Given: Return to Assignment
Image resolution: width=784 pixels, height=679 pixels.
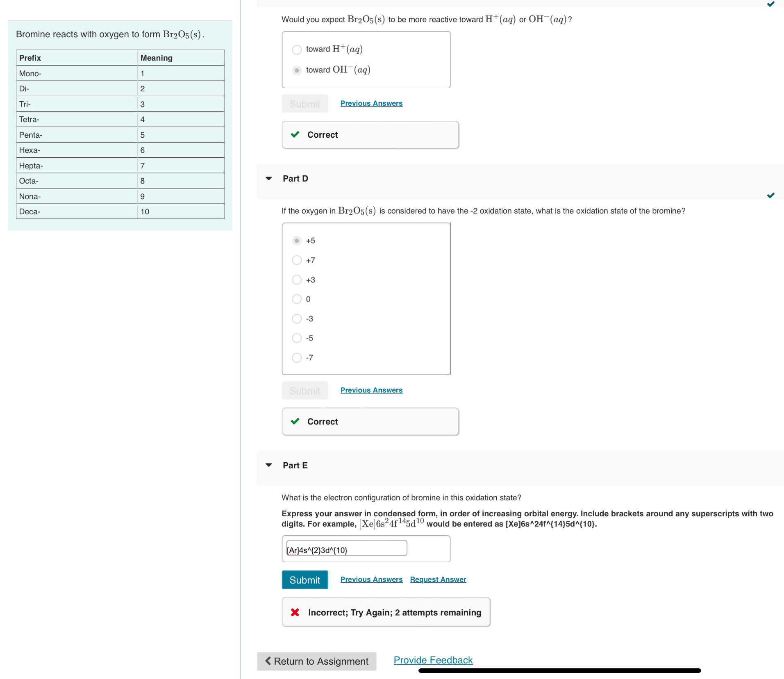Looking at the screenshot, I should click(316, 661).
